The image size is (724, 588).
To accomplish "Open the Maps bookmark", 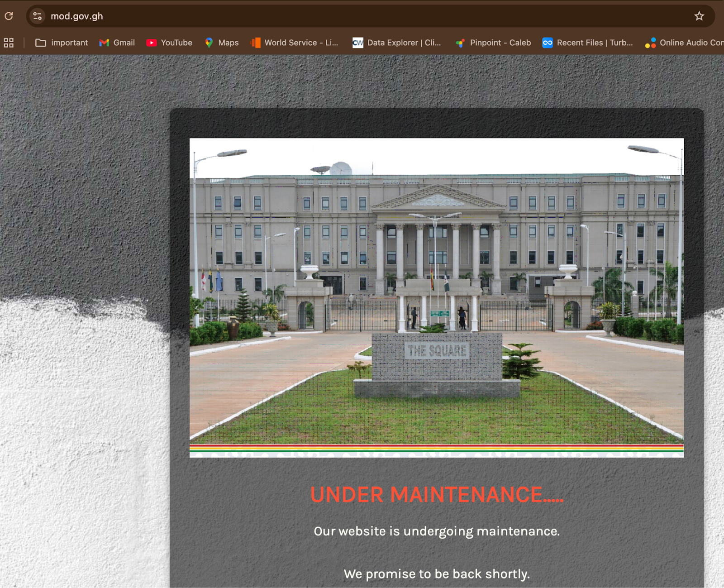I will pos(221,43).
